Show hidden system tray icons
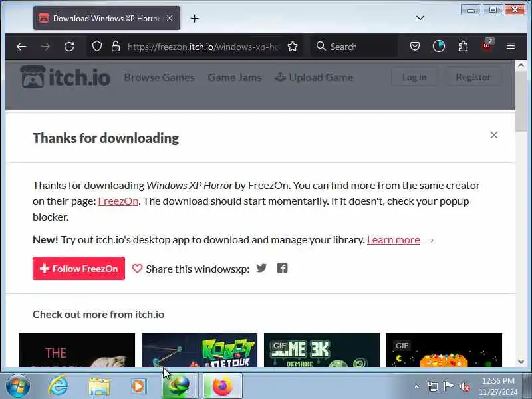Image resolution: width=532 pixels, height=399 pixels. pyautogui.click(x=417, y=386)
